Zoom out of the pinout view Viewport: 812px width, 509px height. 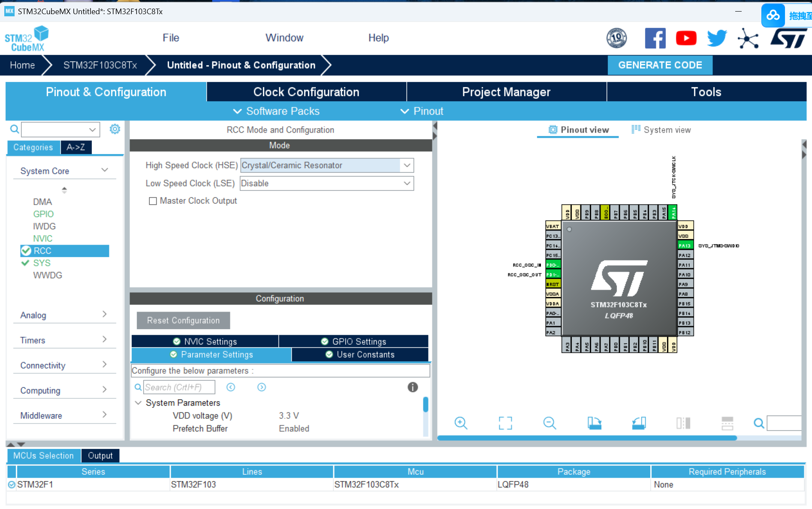click(549, 423)
